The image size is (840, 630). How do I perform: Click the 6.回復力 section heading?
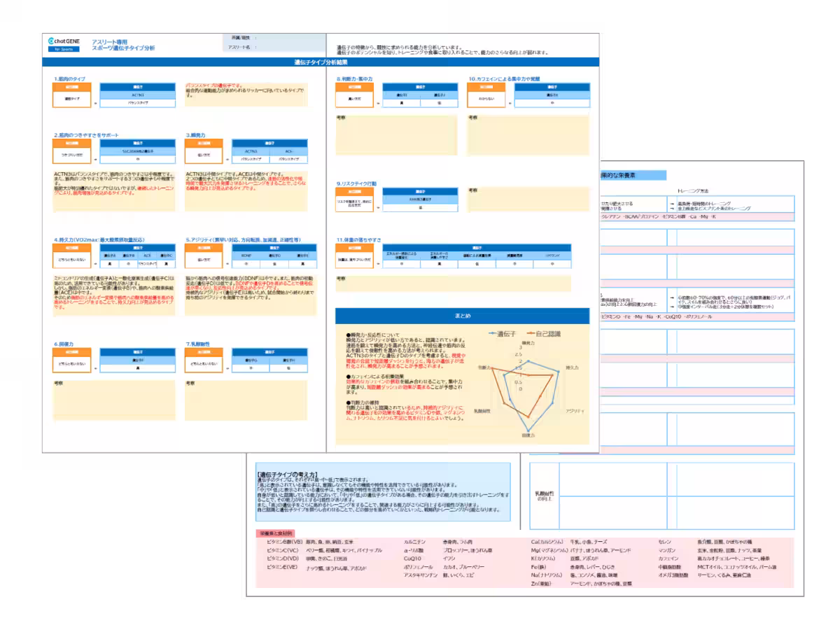tap(65, 344)
